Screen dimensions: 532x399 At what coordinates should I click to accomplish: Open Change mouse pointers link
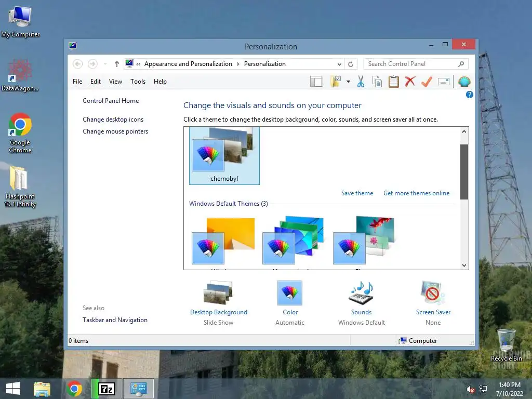point(115,131)
